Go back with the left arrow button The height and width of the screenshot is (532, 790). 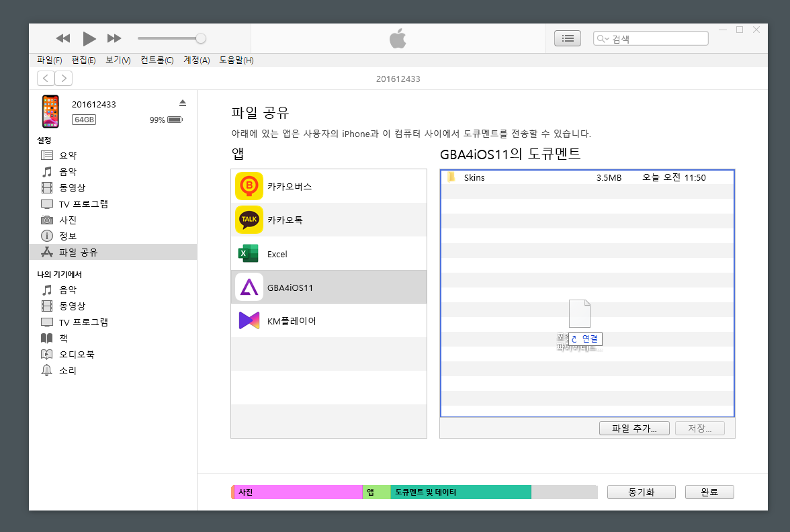pyautogui.click(x=46, y=78)
